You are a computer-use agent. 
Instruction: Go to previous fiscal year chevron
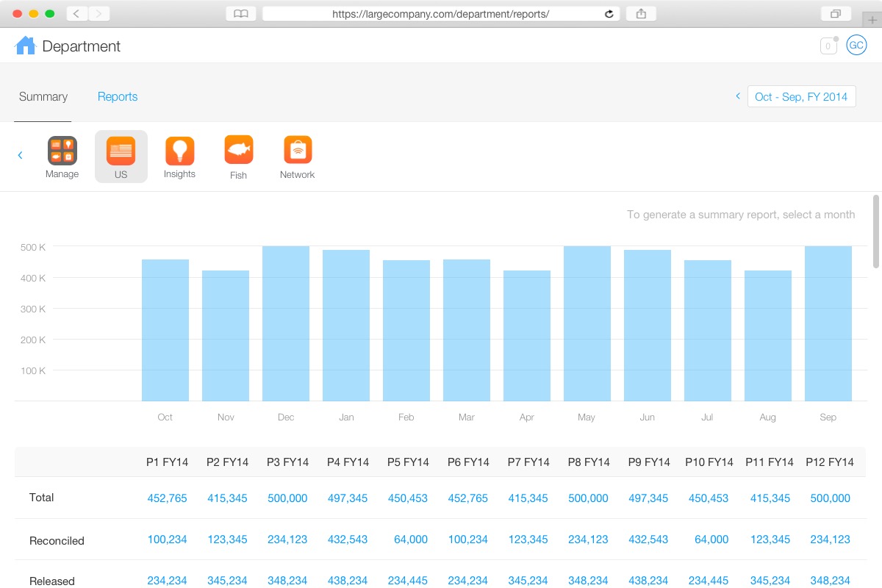pos(737,96)
